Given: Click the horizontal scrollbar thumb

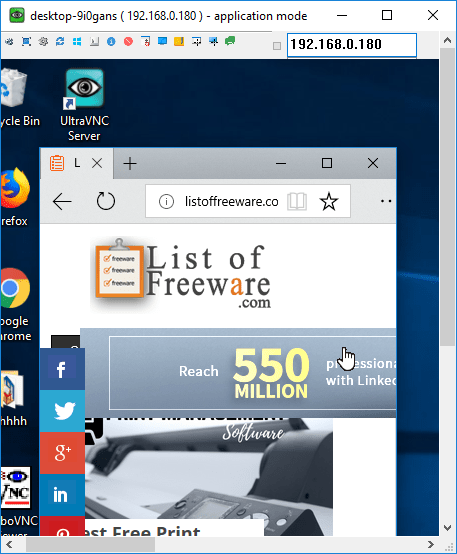Looking at the screenshot, I should tap(90, 544).
